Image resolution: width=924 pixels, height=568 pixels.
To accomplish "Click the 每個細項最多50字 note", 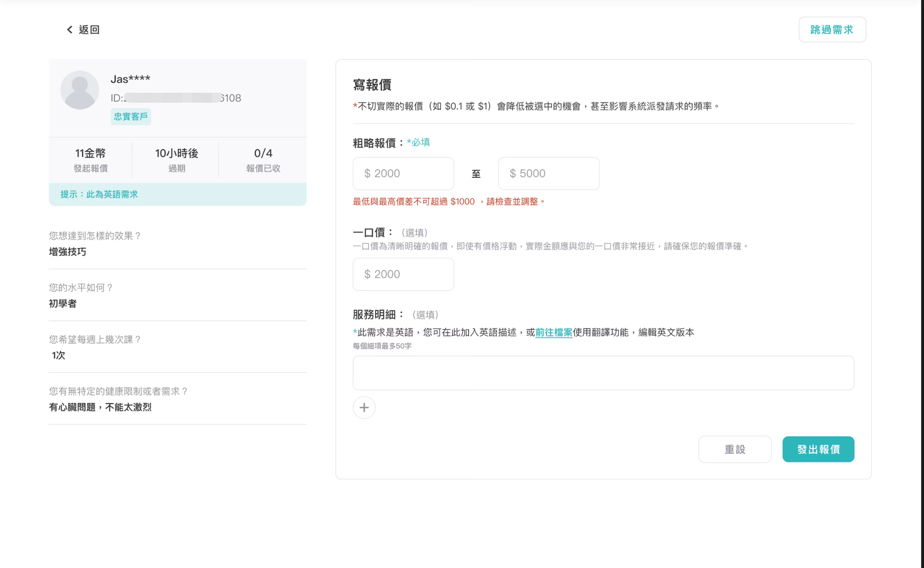I will point(382,346).
